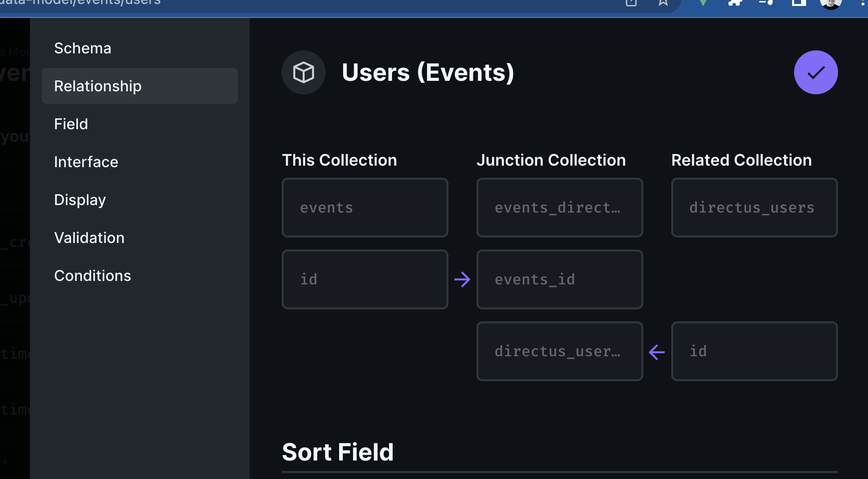The image size is (868, 479).
Task: Click the 'id' field under Related Collection
Action: (x=755, y=351)
